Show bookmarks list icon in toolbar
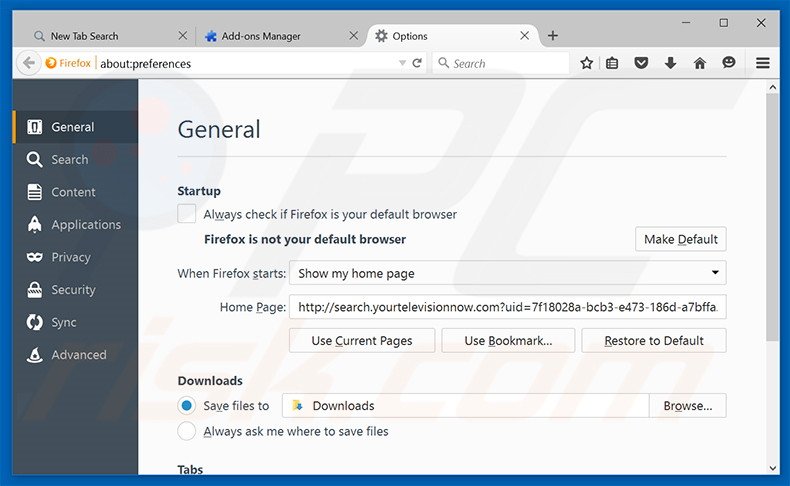790x486 pixels. pos(613,63)
